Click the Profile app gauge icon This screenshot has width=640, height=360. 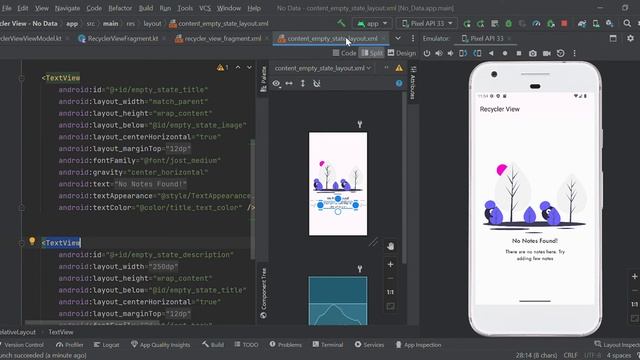[x=536, y=24]
